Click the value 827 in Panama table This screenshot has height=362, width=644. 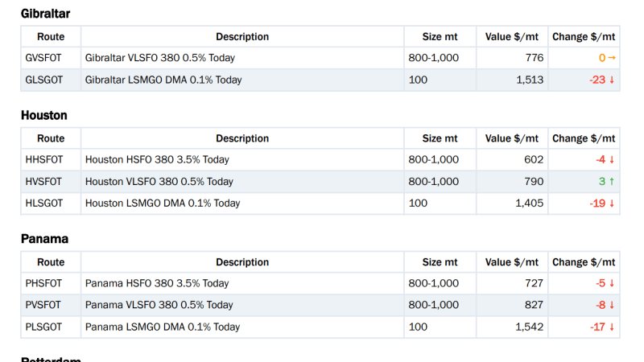(534, 305)
